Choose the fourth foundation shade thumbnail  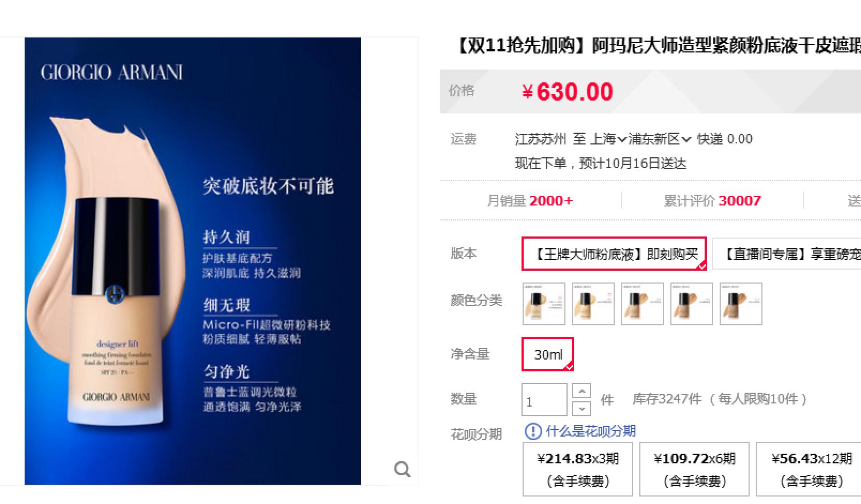pos(691,304)
